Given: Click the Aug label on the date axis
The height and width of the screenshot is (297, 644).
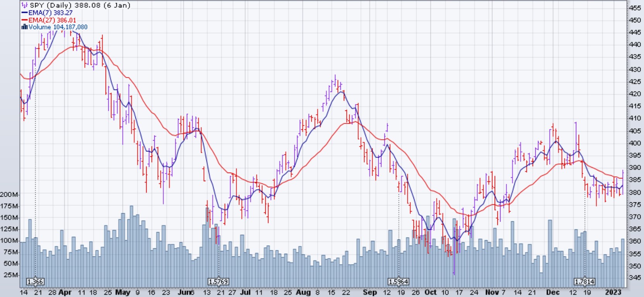Looking at the screenshot, I should point(303,292).
